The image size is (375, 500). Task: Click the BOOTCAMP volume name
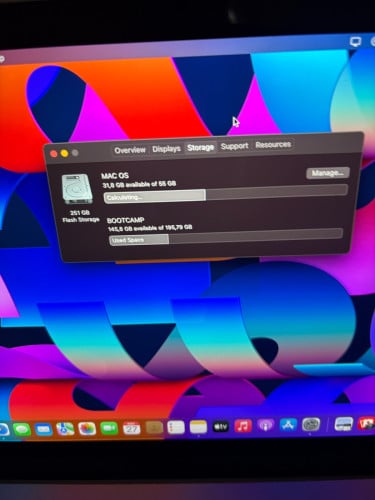(x=125, y=220)
